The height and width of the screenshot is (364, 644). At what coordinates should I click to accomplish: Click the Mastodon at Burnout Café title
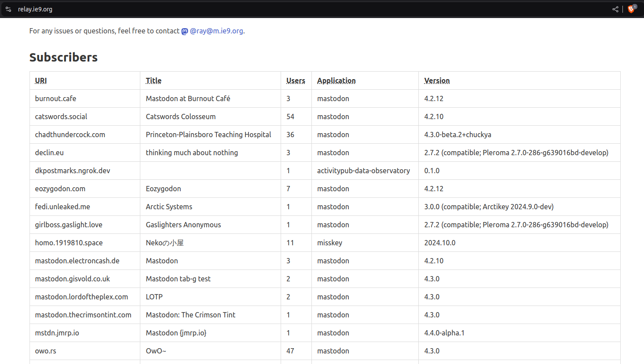pos(188,98)
